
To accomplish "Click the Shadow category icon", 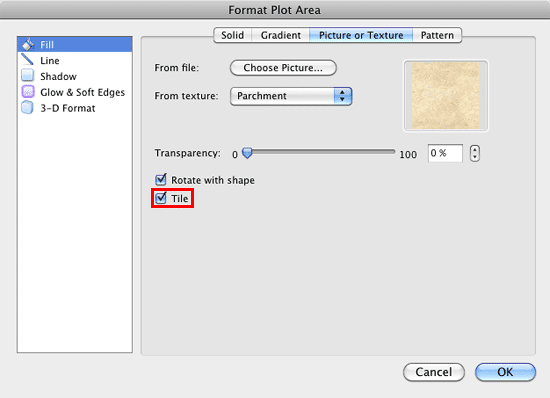I will tap(28, 75).
